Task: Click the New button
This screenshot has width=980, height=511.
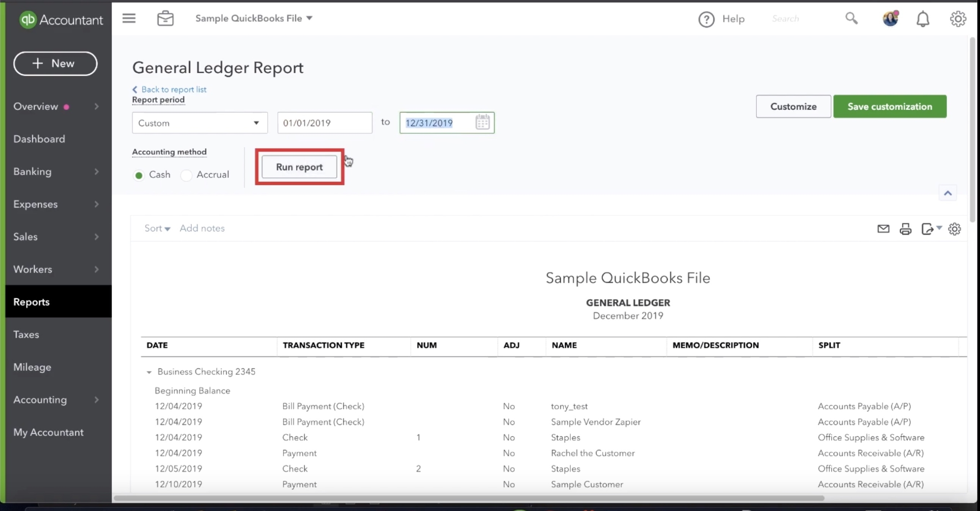Action: click(x=56, y=64)
